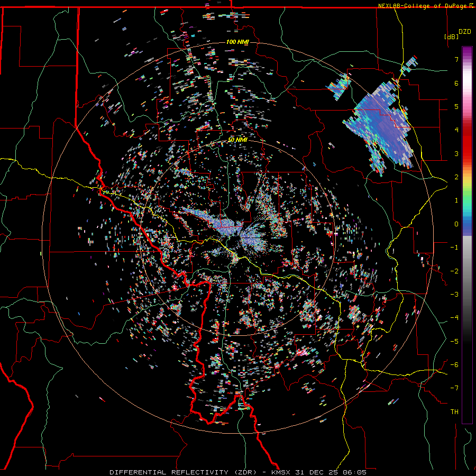This screenshot has width=476, height=476.
Task: Click the 50 NMI range ring label
Action: coord(237,140)
